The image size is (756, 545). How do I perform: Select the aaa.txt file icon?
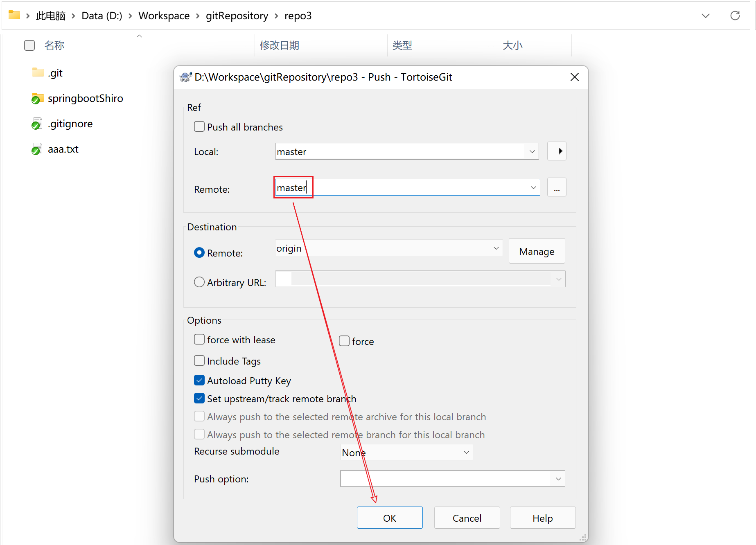37,149
